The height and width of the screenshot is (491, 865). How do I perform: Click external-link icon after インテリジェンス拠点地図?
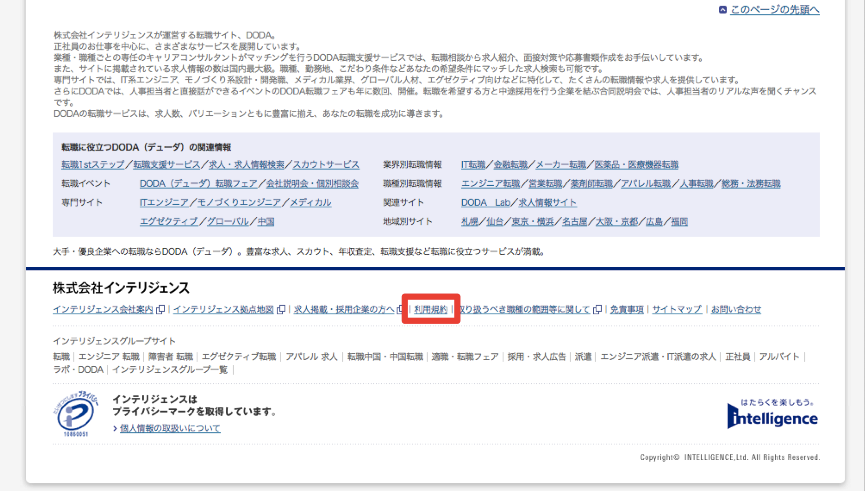[281, 310]
